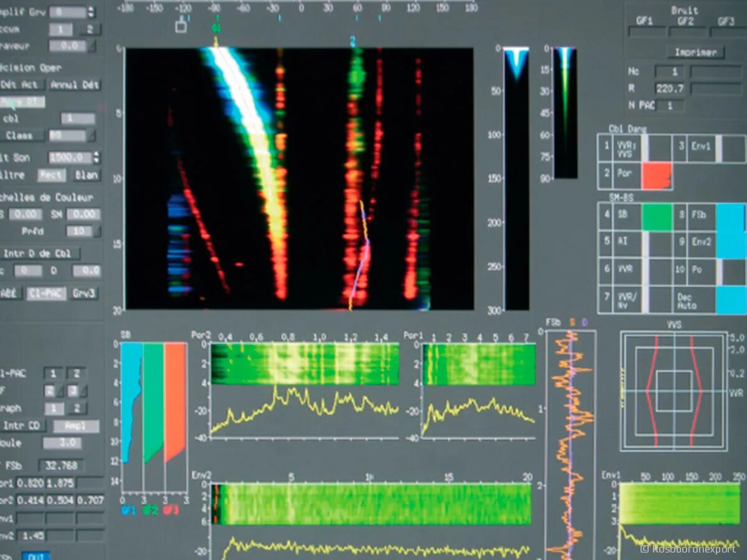Click the blue OUI button
This screenshot has width=747, height=560.
(36, 556)
